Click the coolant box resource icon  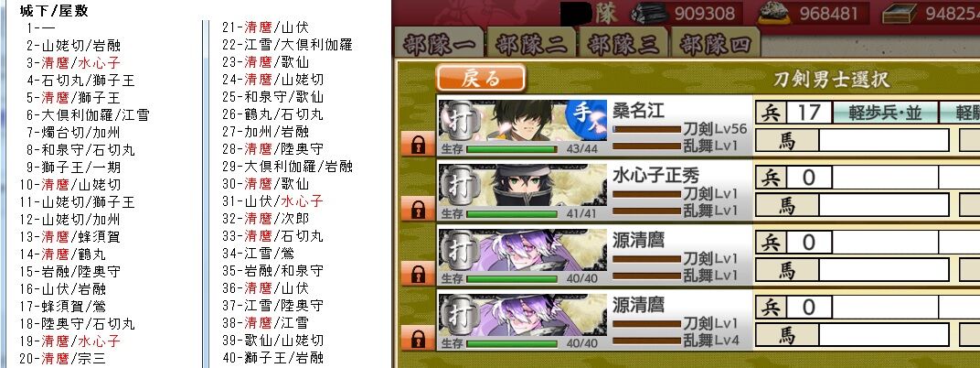click(899, 13)
